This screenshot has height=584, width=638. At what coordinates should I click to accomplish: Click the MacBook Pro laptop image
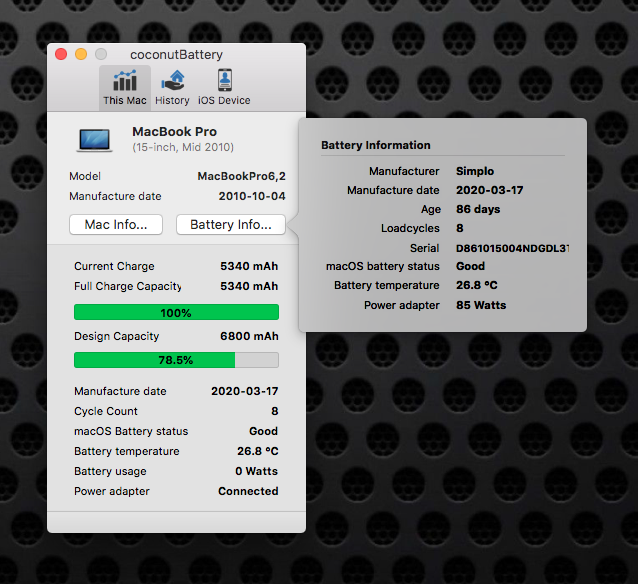tap(94, 140)
